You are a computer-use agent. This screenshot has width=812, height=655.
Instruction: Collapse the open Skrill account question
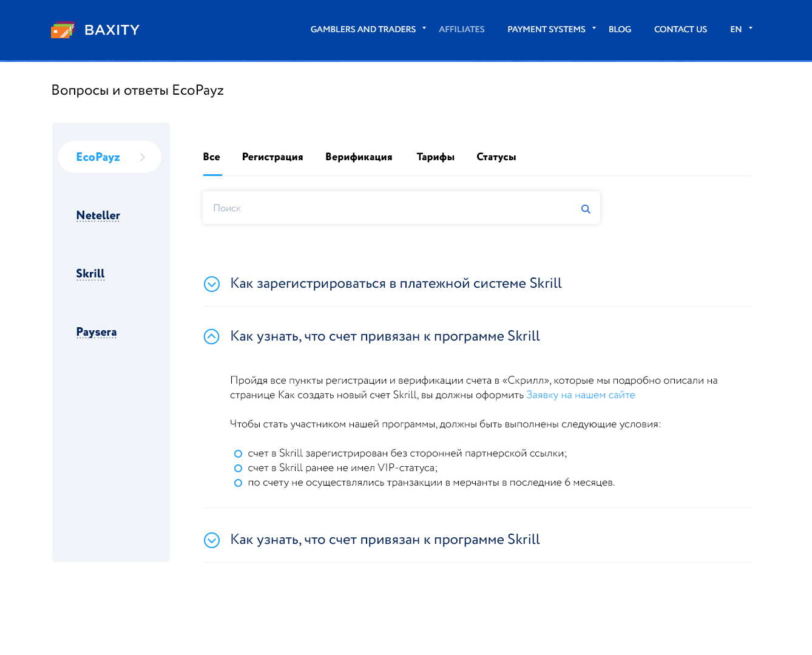[x=212, y=337]
